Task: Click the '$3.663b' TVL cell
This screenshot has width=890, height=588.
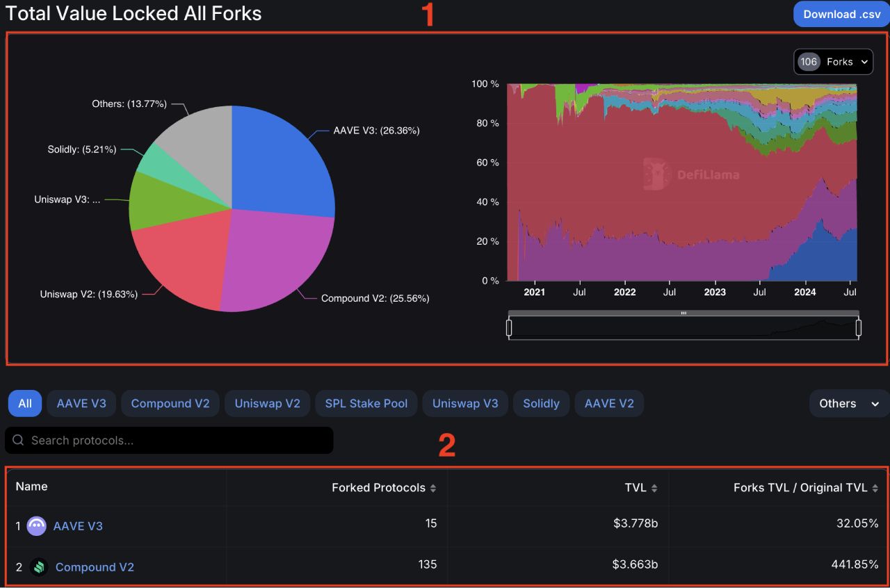Action: pos(636,564)
